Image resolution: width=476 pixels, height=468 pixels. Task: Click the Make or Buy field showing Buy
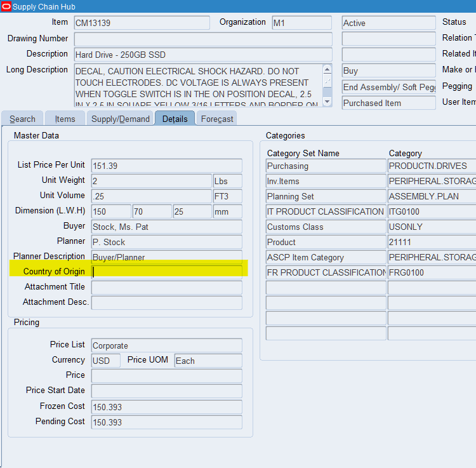pyautogui.click(x=388, y=70)
